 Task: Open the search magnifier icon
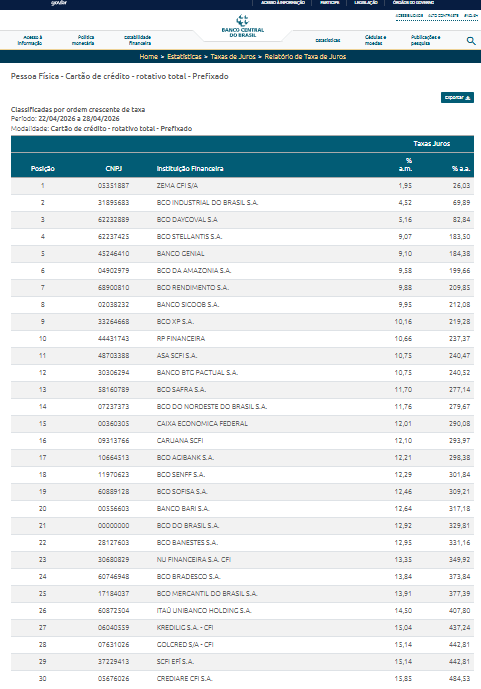pos(471,41)
